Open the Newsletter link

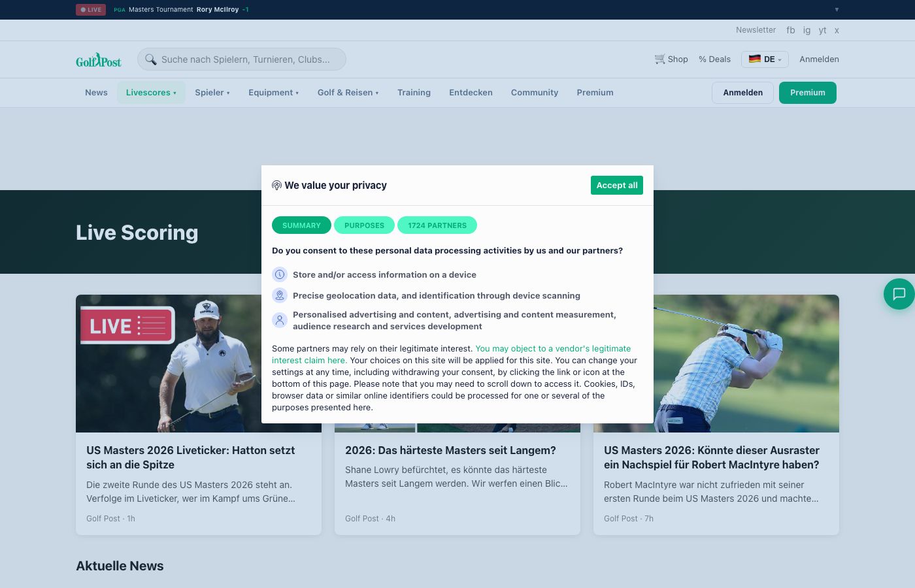point(756,30)
